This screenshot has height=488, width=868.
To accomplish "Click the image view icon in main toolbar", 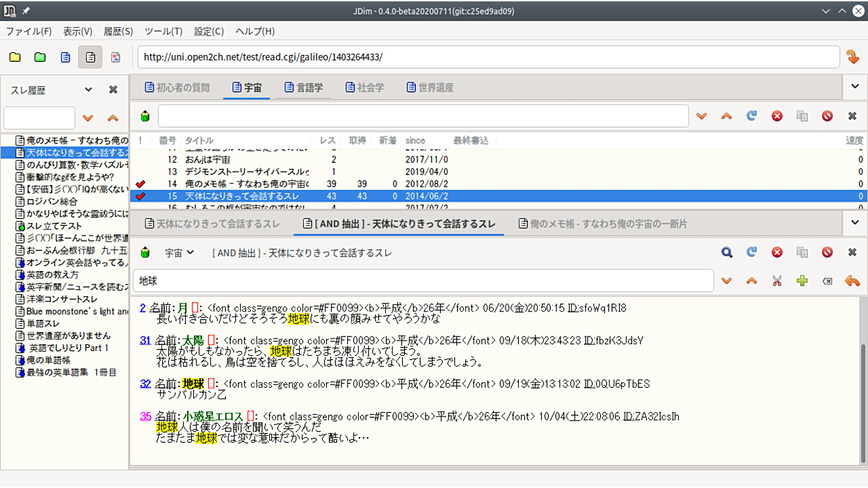I will (115, 57).
